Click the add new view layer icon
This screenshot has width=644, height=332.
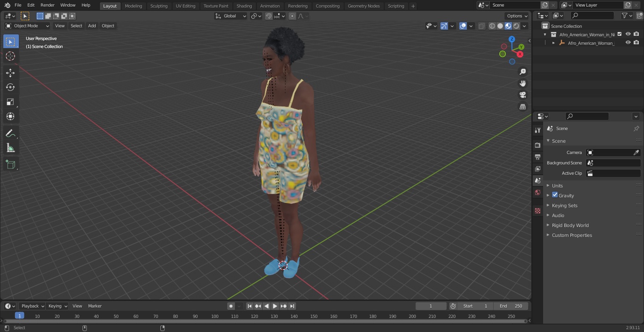pos(627,5)
